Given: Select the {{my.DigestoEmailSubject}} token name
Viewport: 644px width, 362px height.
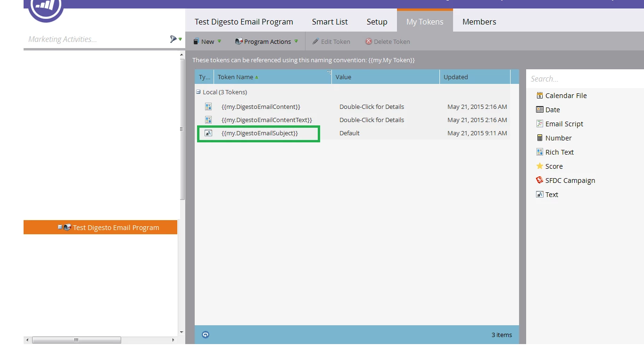Looking at the screenshot, I should 260,133.
